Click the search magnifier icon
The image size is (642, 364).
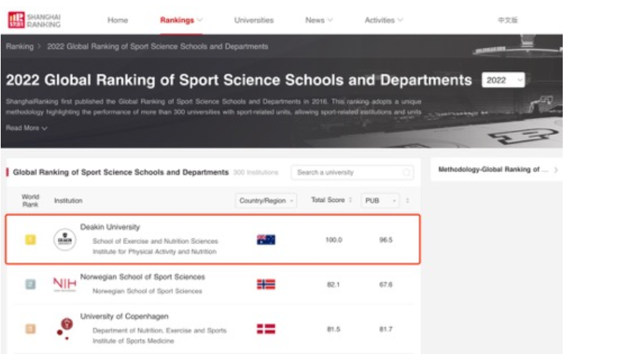(406, 173)
